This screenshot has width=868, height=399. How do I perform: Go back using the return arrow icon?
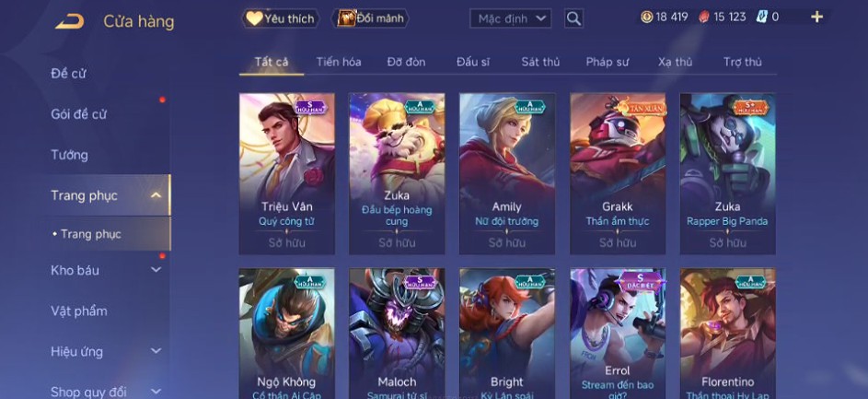coord(70,21)
